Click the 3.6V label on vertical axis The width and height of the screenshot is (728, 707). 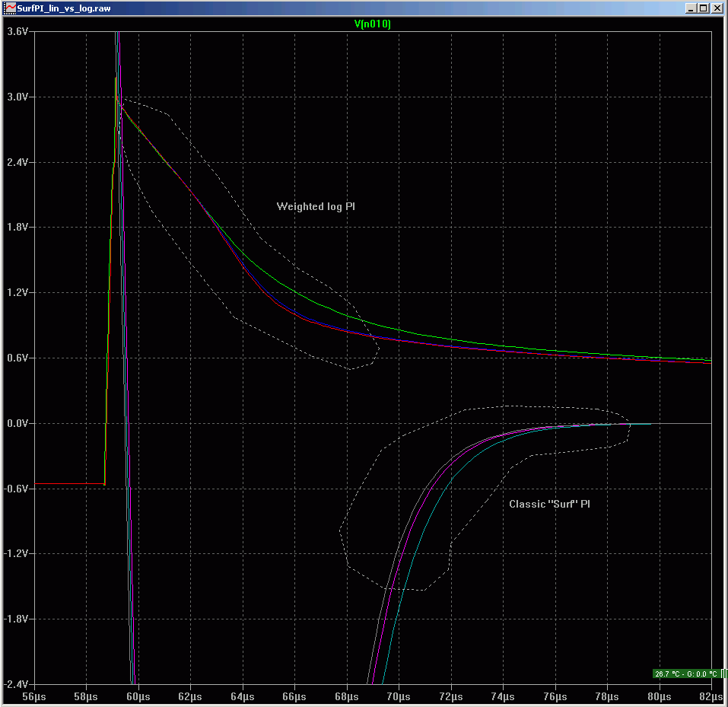(x=17, y=32)
